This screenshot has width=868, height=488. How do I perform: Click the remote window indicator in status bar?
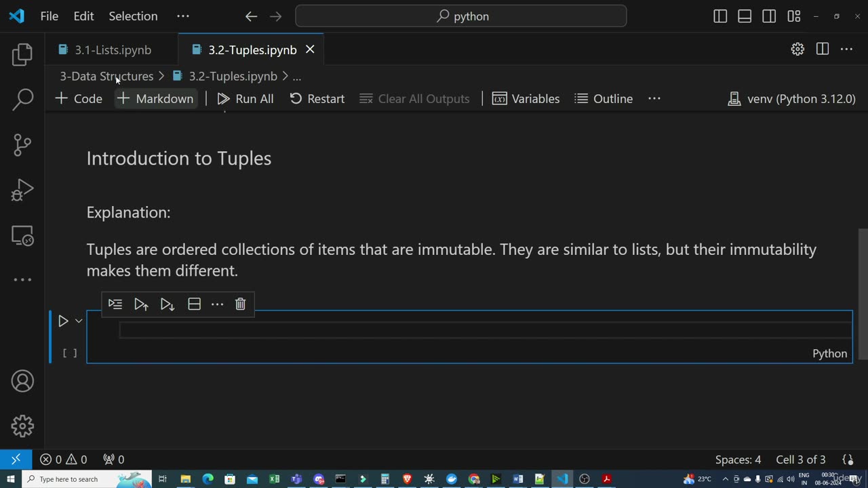[16, 460]
